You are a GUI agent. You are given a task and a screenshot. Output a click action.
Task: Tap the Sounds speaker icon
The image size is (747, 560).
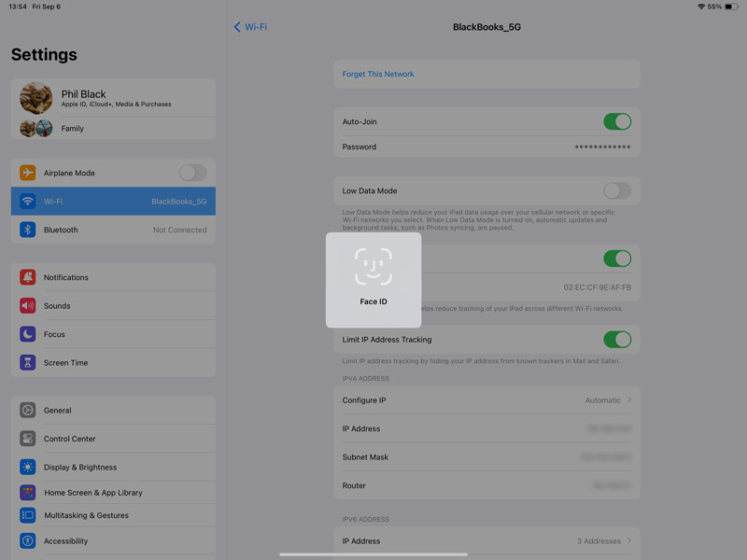28,306
